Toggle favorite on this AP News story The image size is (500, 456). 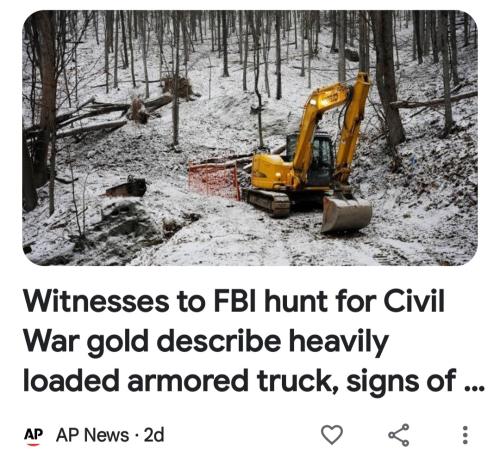[332, 435]
